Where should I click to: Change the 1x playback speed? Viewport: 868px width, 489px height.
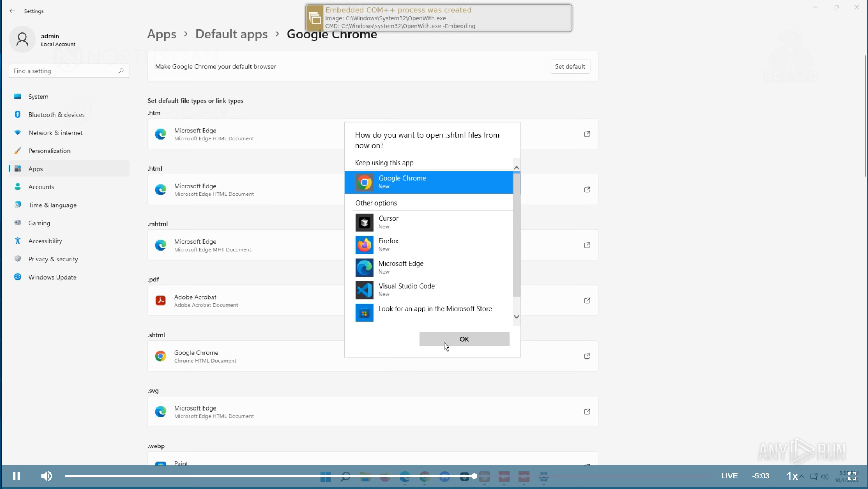[792, 476]
